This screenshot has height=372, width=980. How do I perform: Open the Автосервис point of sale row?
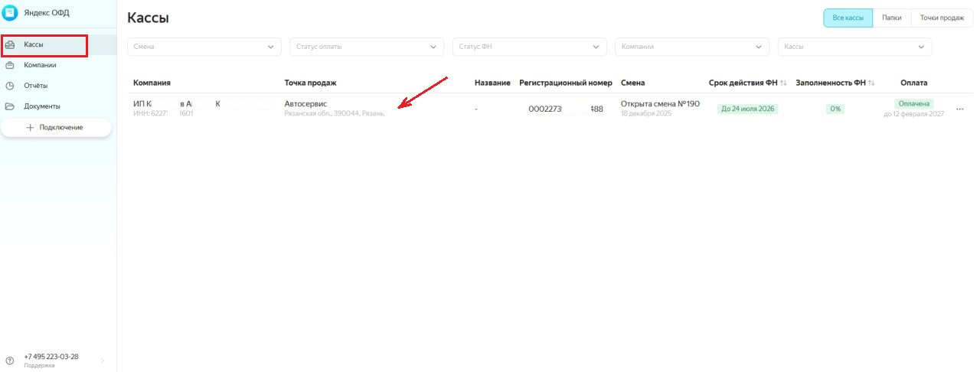pos(306,104)
